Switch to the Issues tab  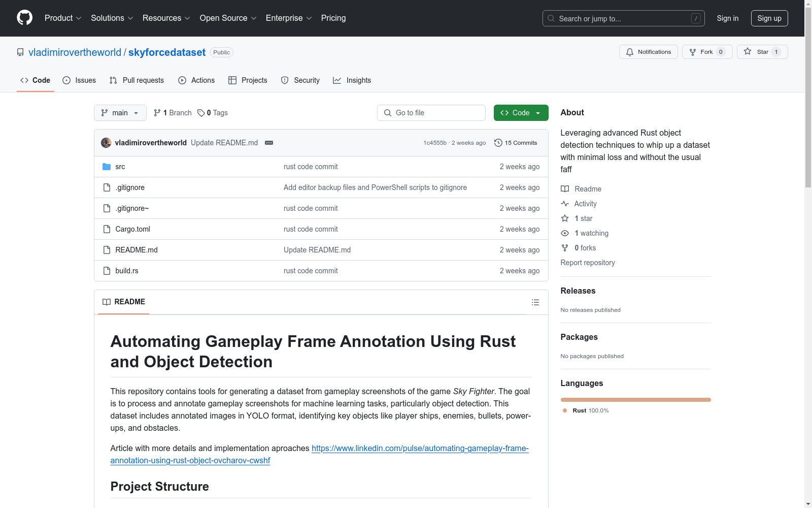point(79,80)
